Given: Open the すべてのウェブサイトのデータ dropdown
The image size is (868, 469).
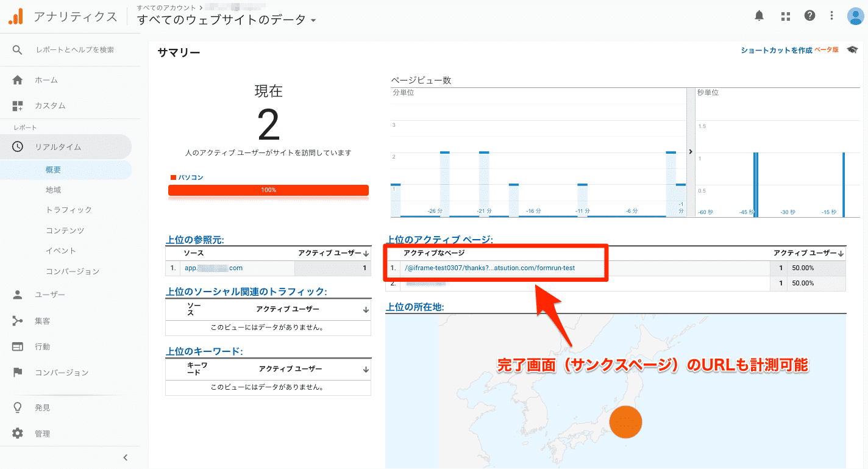Looking at the screenshot, I should (313, 20).
